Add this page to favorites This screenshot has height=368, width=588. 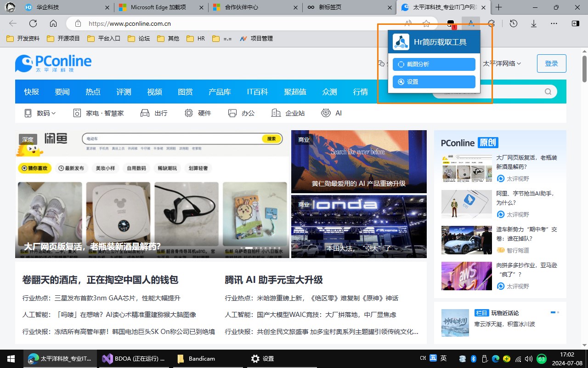pyautogui.click(x=426, y=23)
